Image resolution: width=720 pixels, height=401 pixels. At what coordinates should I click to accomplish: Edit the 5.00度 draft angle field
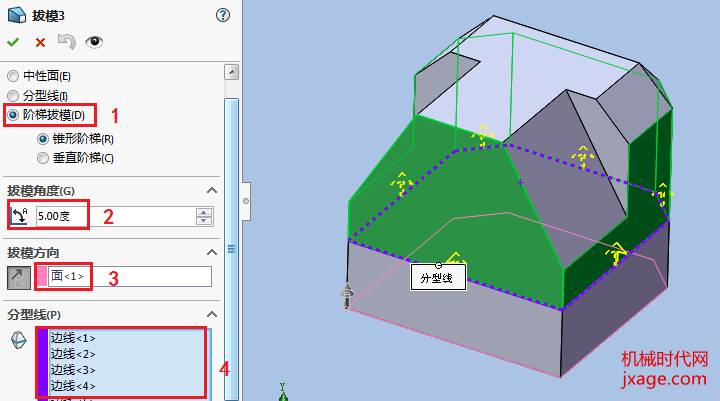point(116,216)
